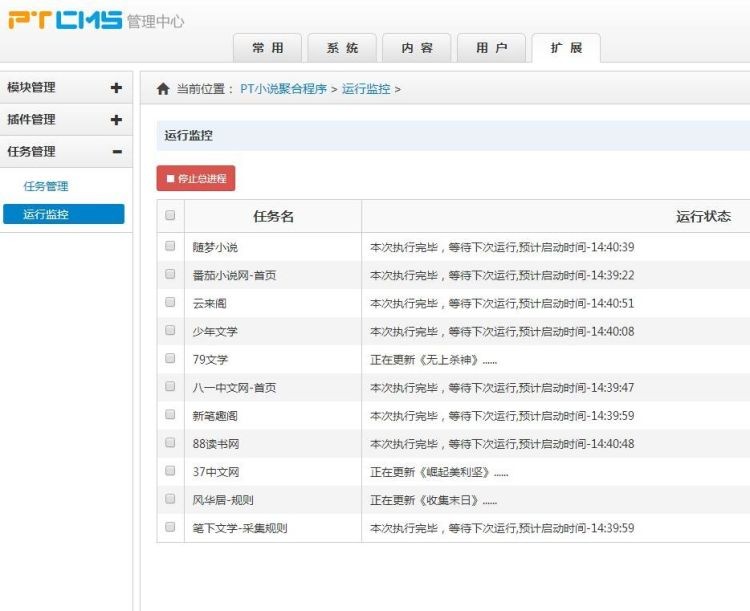Expand 插件管理 with plus icon
Screen dimensions: 750x611
[116, 120]
